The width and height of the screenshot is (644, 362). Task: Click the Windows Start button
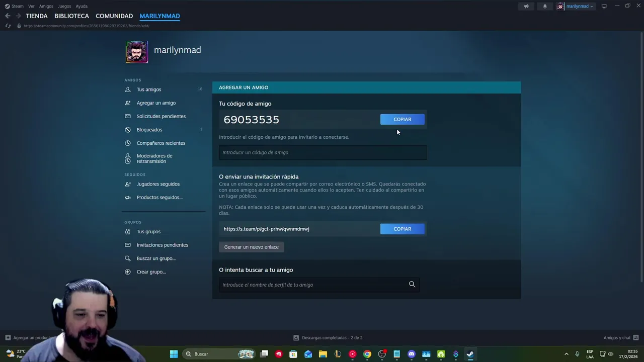click(x=174, y=354)
